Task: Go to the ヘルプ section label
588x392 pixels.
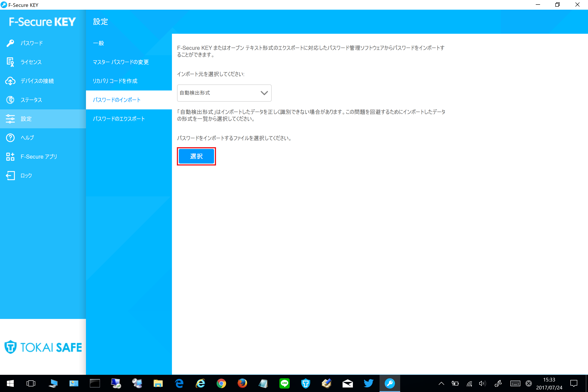Action: pyautogui.click(x=27, y=138)
